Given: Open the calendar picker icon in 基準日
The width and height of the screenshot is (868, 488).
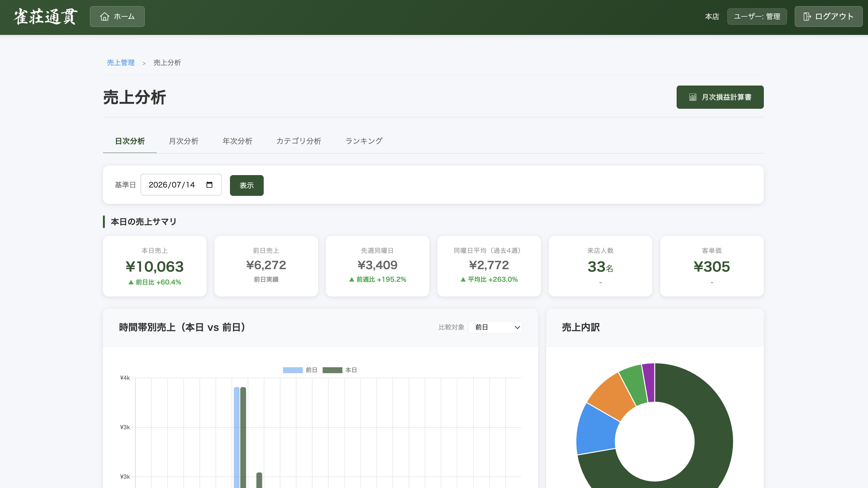Looking at the screenshot, I should point(209,185).
